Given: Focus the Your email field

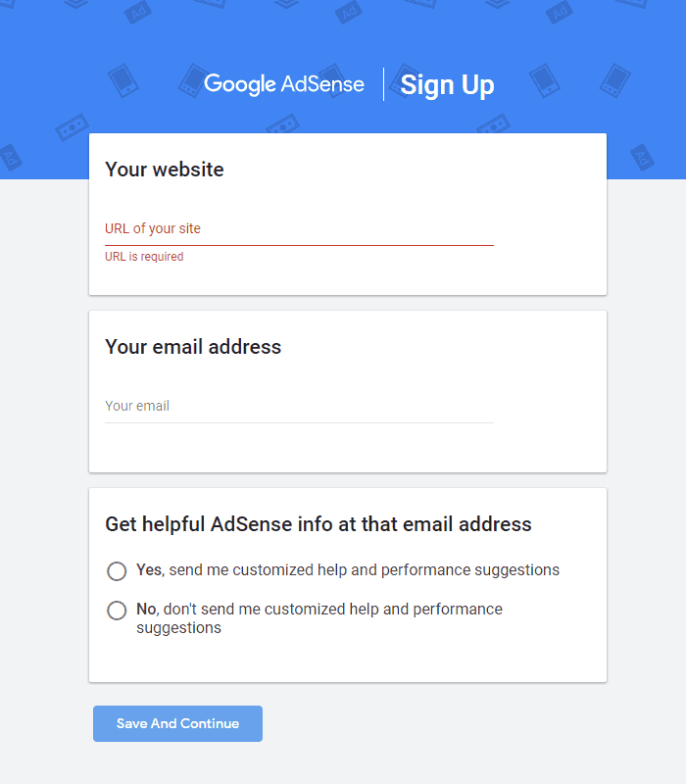Looking at the screenshot, I should (x=299, y=406).
